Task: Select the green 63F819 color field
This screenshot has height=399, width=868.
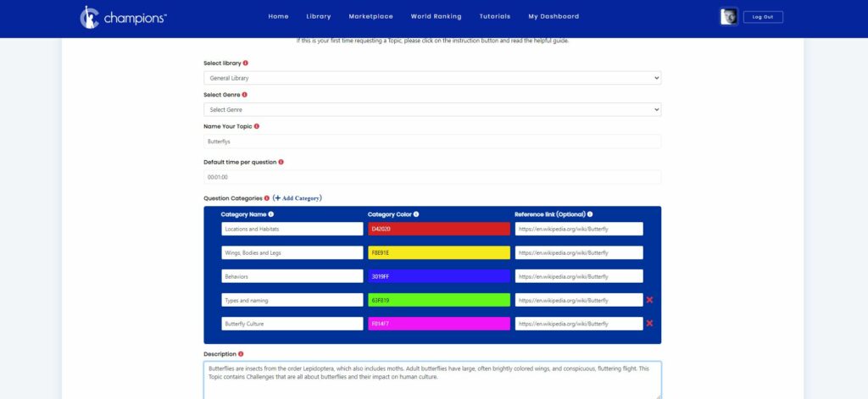Action: click(x=439, y=300)
